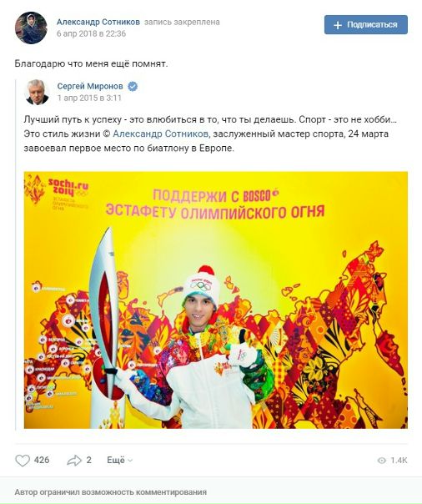Viewport: 422px width, 504px height.
Task: Expand the Ещё dropdown menu
Action: (x=119, y=461)
